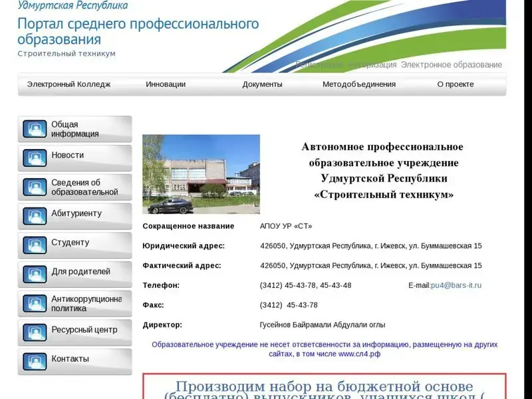Click the icon beside Сведения об образовательной
This screenshot has width=532, height=399.
point(35,188)
